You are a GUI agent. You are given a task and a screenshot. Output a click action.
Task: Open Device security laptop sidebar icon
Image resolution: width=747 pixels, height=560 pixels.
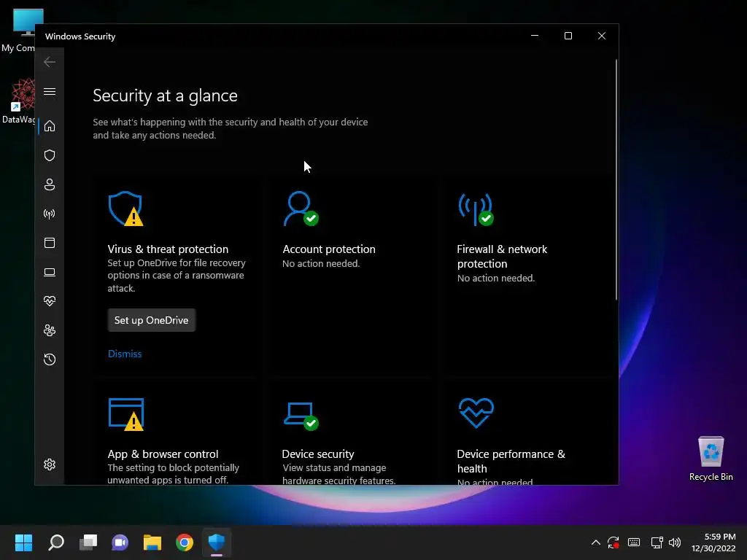(x=50, y=273)
